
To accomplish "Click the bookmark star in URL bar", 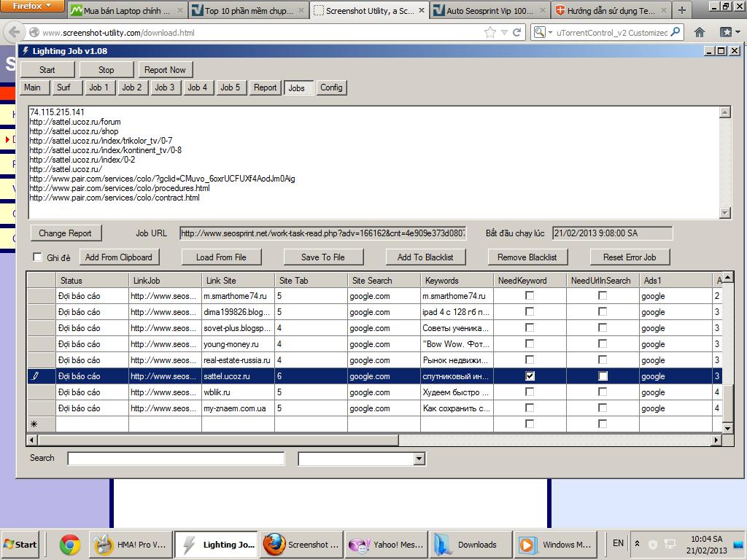I will pyautogui.click(x=490, y=32).
